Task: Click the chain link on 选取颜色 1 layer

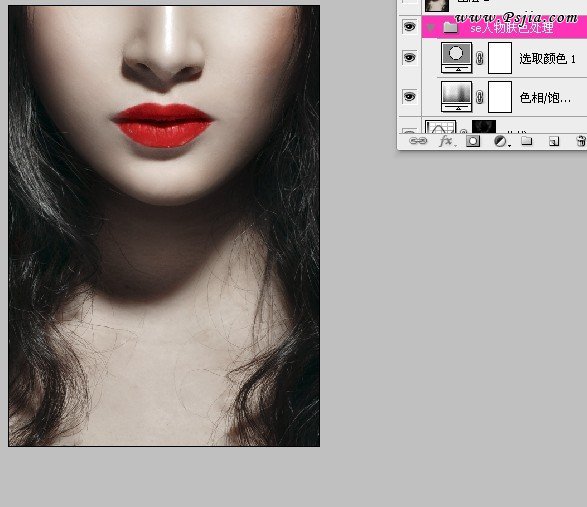Action: (x=480, y=58)
